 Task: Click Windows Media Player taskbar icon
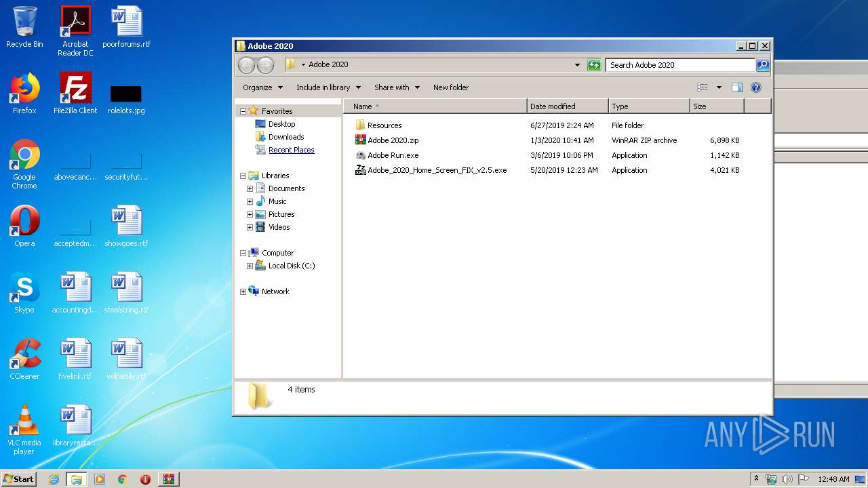[100, 479]
